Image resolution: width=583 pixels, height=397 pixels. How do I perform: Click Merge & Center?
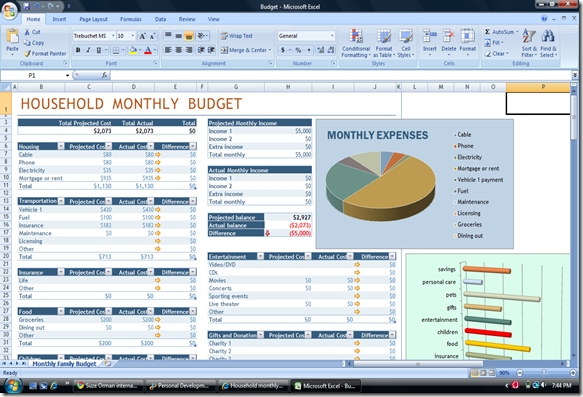tap(245, 50)
